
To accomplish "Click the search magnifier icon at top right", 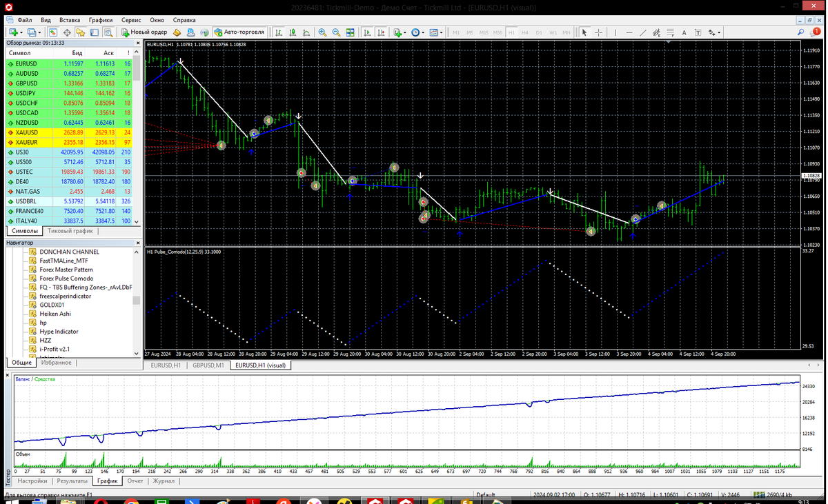I will point(800,32).
